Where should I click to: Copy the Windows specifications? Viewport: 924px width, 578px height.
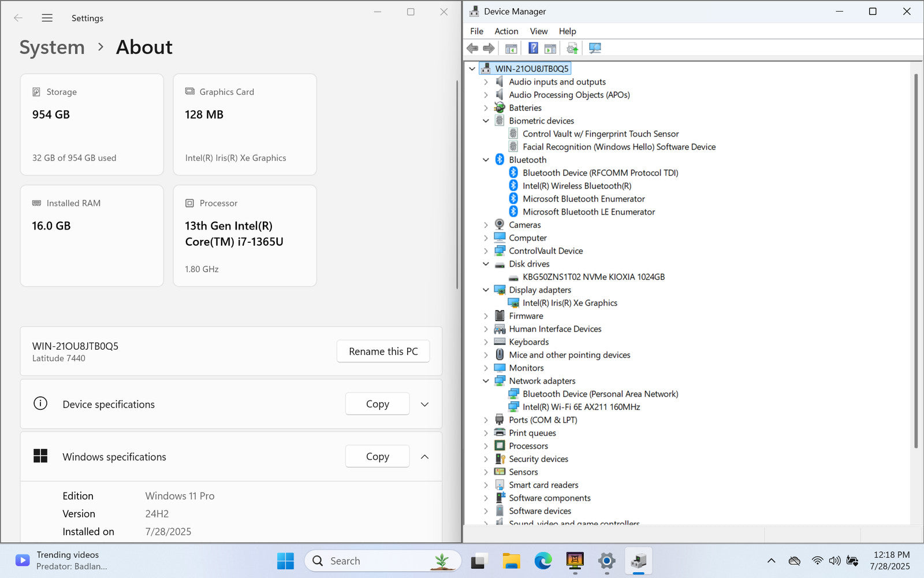(377, 457)
